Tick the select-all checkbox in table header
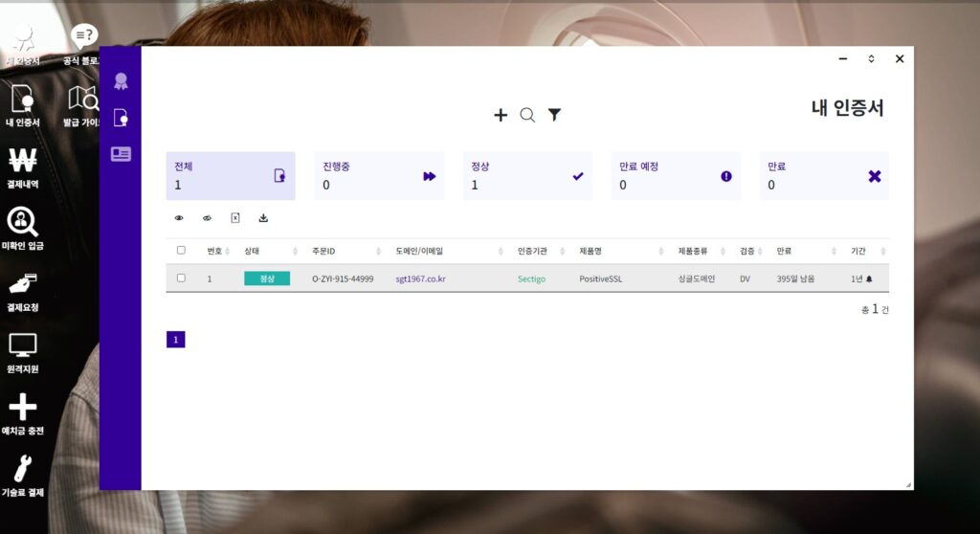The image size is (980, 534). 181,251
